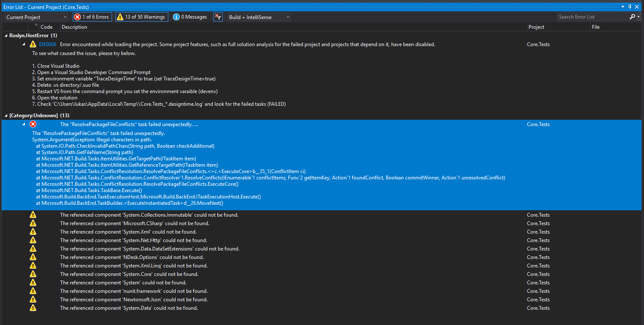Click warning icon beside IDE0006 entry
Viewport: 644px width, 325px height.
point(33,44)
